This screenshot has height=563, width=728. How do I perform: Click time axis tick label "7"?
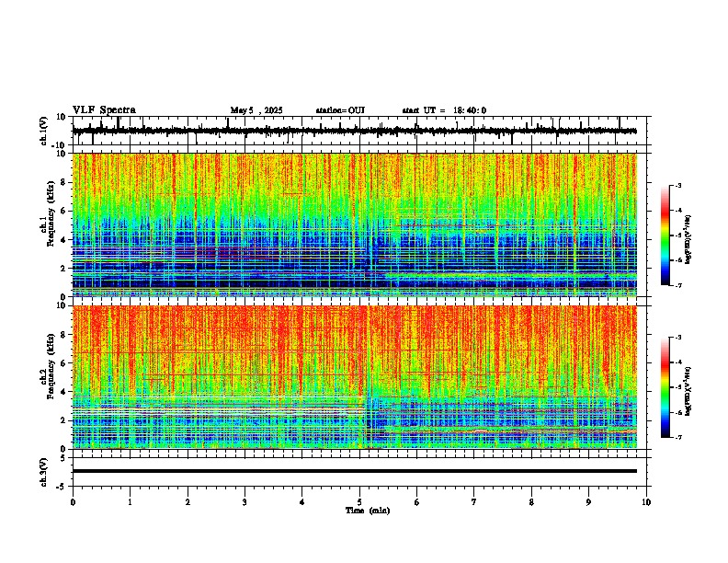(474, 502)
